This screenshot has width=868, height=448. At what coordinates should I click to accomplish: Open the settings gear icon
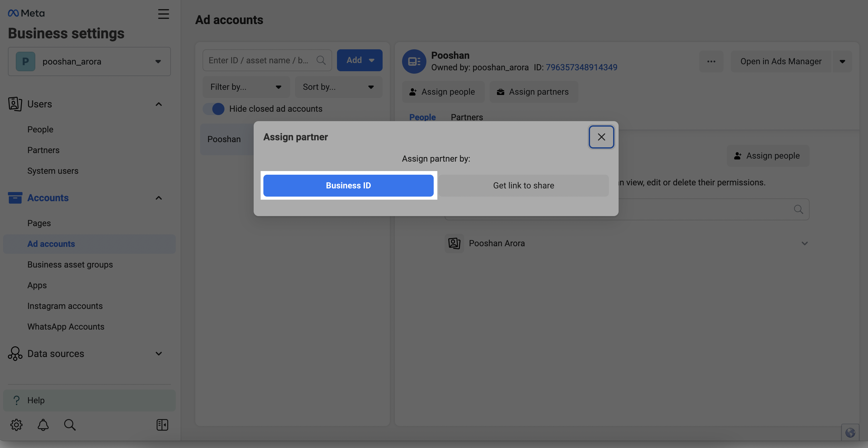point(16,425)
